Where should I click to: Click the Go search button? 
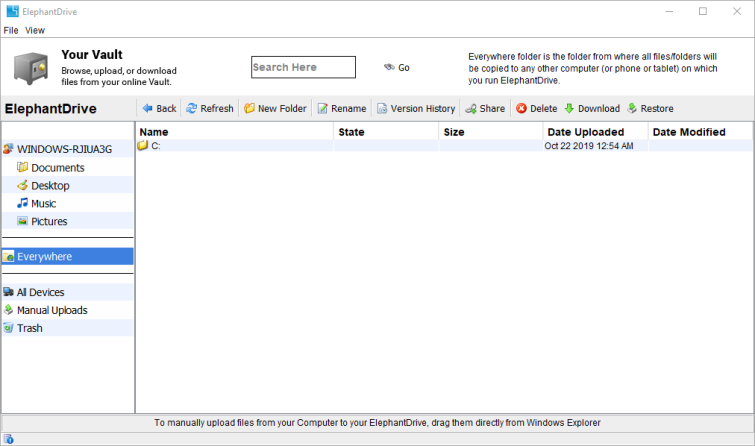point(397,67)
